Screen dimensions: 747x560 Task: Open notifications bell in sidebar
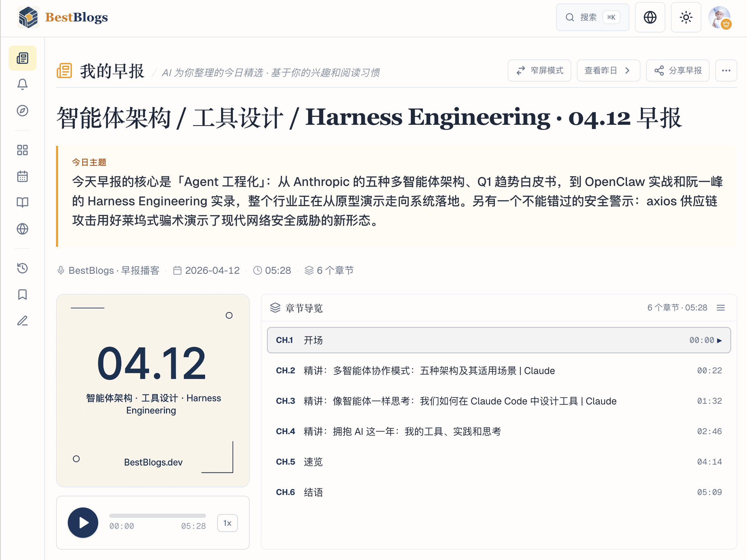point(22,84)
